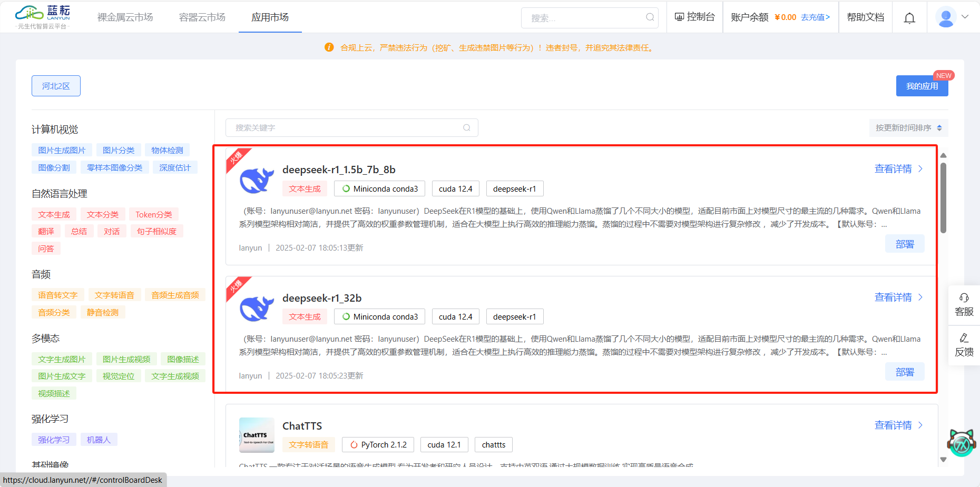Filter by Token分类 tag
980x487 pixels.
(x=154, y=215)
